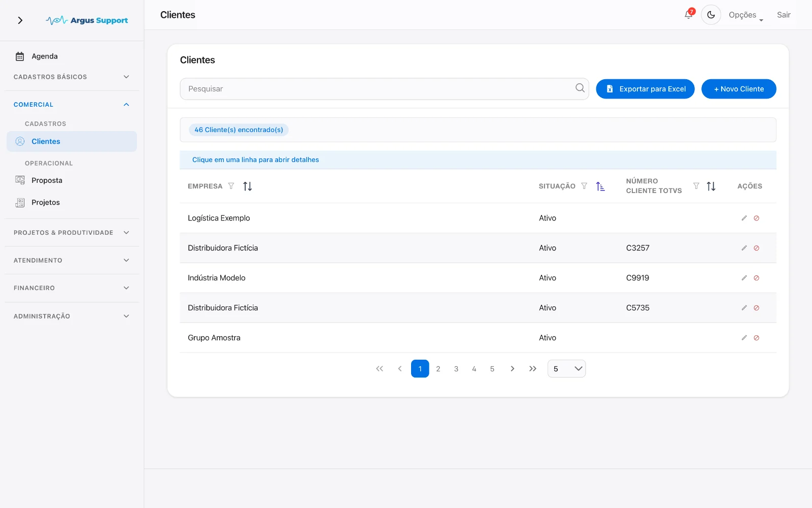The height and width of the screenshot is (508, 812).
Task: Open the notifications bell
Action: pyautogui.click(x=689, y=15)
